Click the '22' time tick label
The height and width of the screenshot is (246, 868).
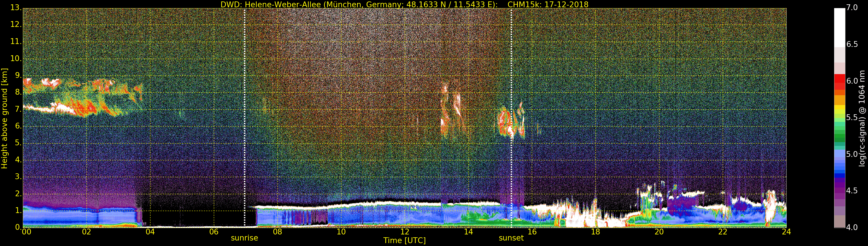tap(723, 232)
